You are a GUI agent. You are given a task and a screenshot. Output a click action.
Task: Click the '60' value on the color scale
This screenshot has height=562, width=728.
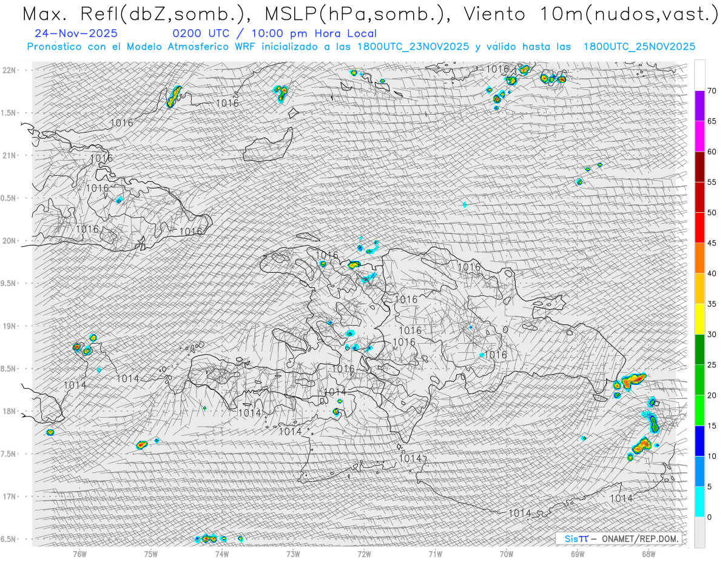[712, 152]
